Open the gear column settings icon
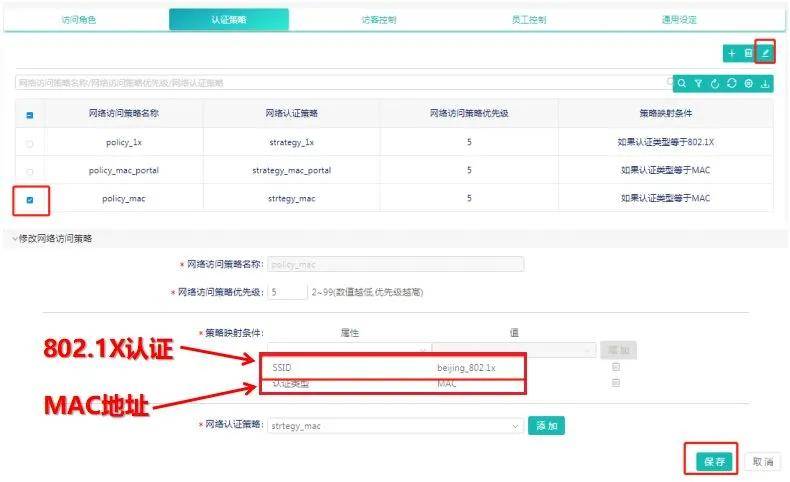The height and width of the screenshot is (482, 790). [748, 84]
